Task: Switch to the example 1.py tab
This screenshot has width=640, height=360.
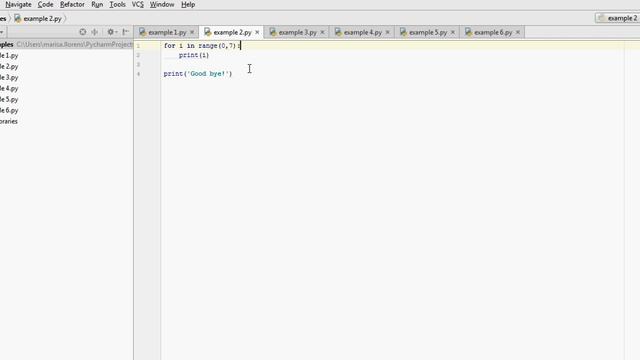Action: coord(167,32)
